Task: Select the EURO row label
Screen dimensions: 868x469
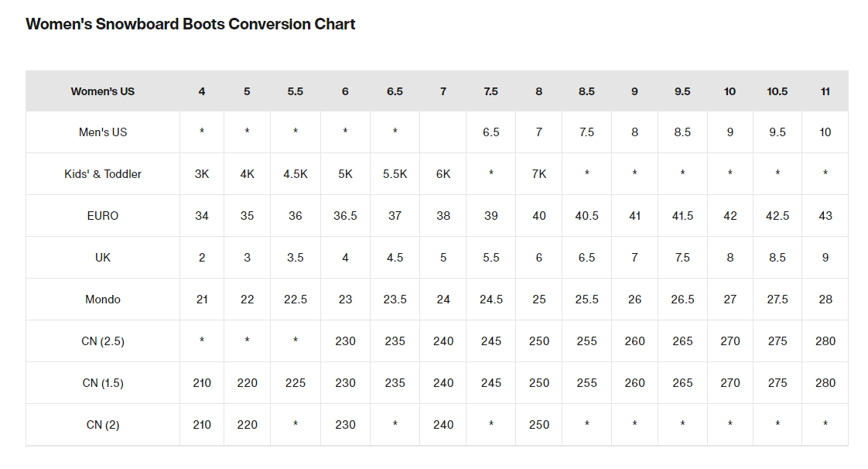Action: (x=102, y=216)
